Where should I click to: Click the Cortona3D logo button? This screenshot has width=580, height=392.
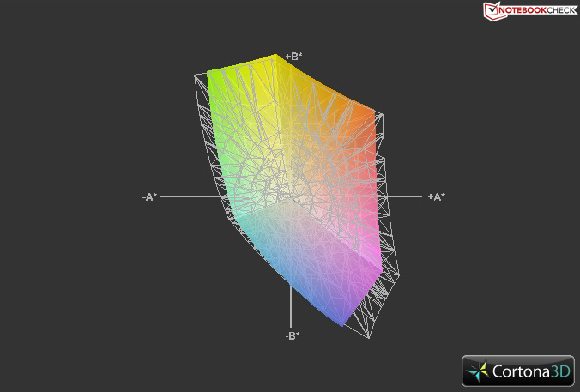click(518, 371)
